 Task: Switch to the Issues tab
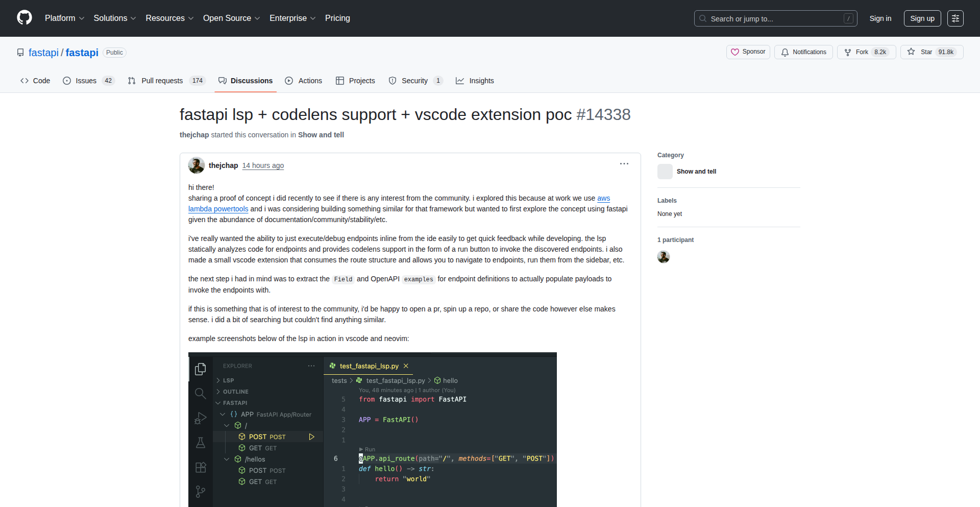coord(86,81)
